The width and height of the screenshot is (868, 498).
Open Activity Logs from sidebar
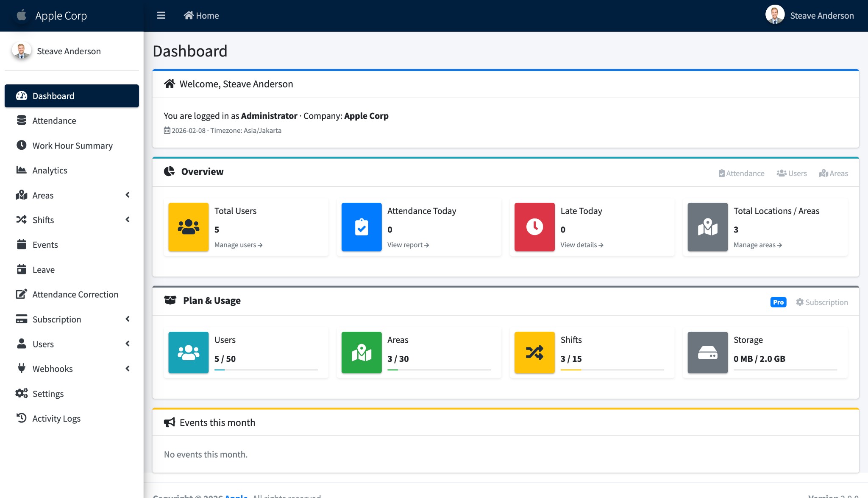[x=56, y=418]
